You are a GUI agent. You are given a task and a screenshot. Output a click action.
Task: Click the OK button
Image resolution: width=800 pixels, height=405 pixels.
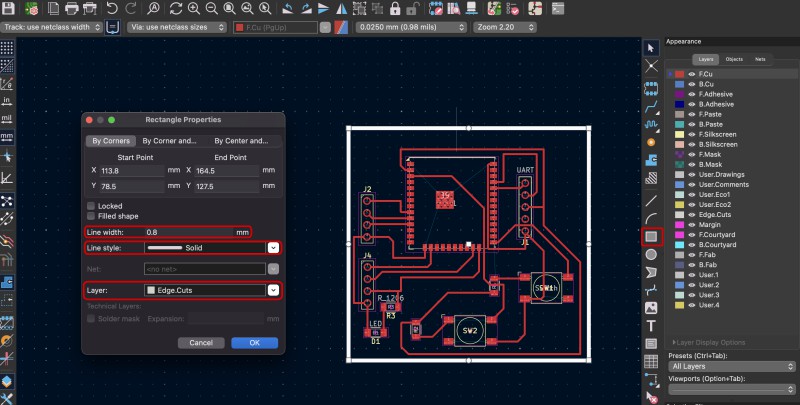tap(254, 342)
